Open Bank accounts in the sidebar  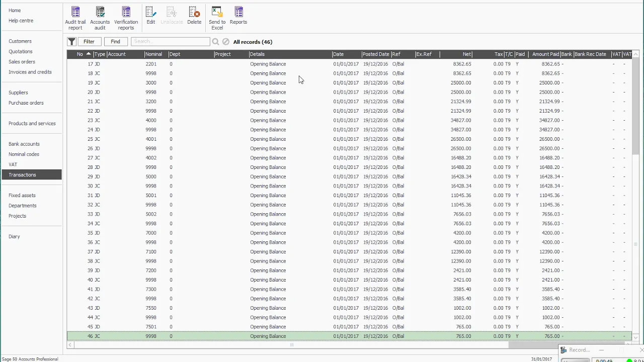click(24, 144)
